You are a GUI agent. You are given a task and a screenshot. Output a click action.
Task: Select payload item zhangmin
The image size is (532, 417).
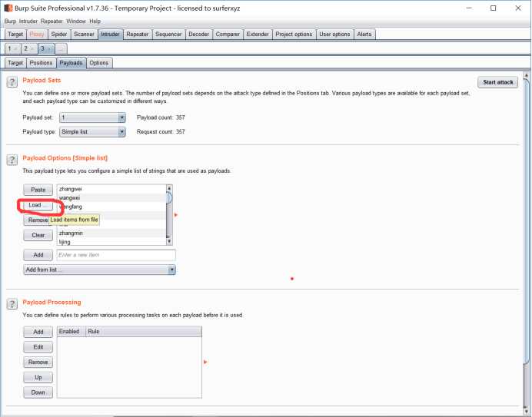point(111,233)
